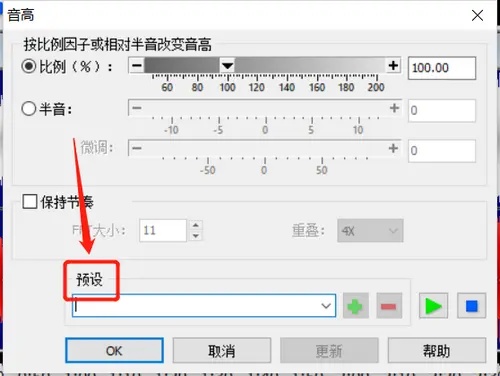This screenshot has height=376, width=500.
Task: Click plus on the 半音 slider
Action: (x=394, y=108)
